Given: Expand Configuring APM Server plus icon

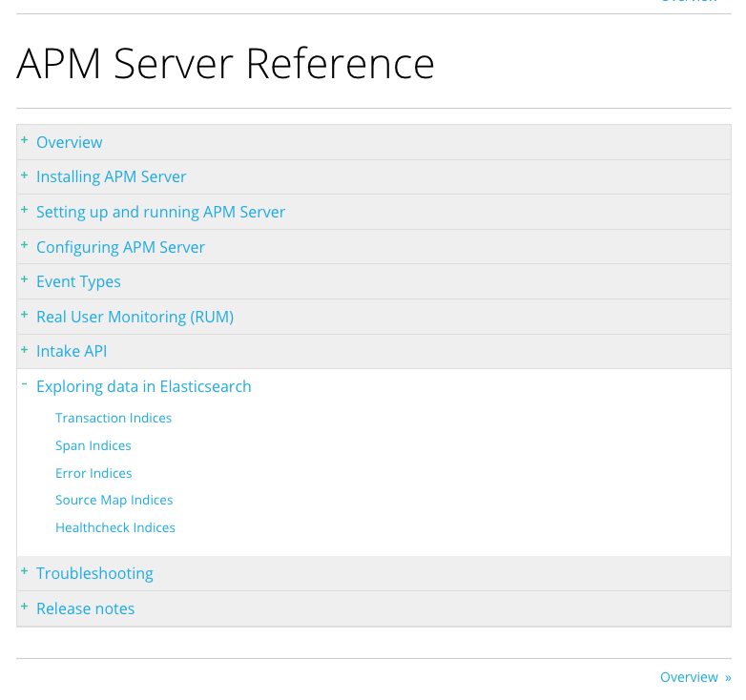Looking at the screenshot, I should pos(24,245).
